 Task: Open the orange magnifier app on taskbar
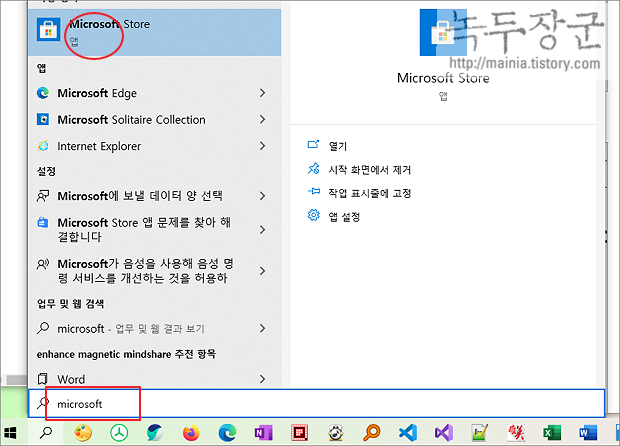372,433
